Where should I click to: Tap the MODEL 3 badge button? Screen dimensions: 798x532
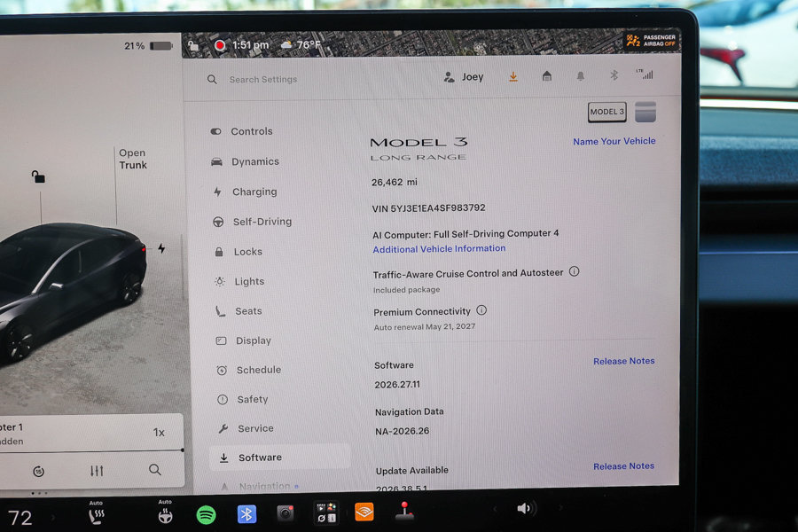click(x=606, y=112)
